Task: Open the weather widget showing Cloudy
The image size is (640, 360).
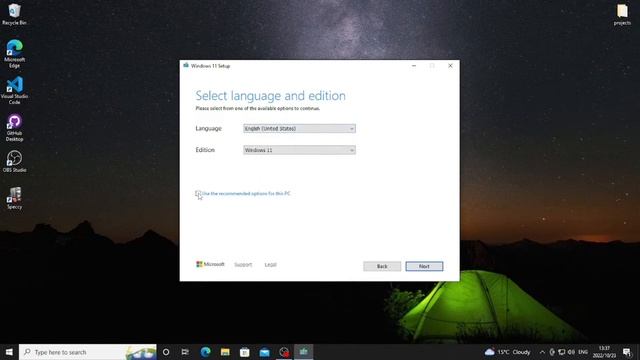Action: 507,352
